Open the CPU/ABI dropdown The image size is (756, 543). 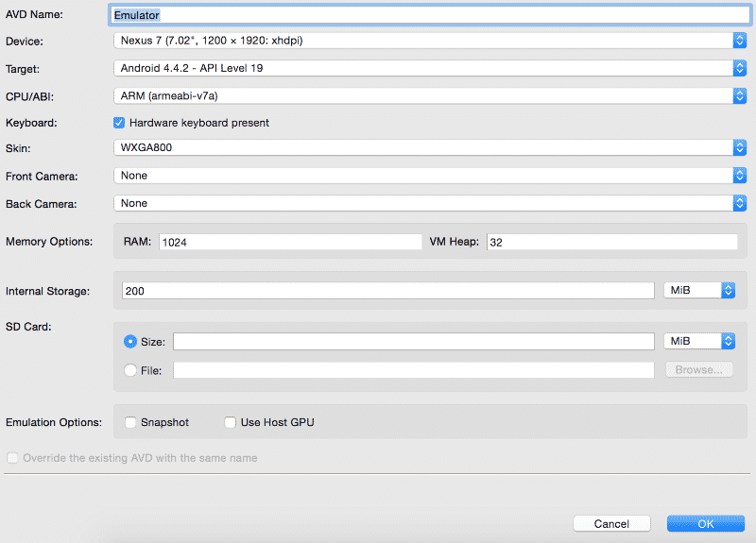(430, 95)
